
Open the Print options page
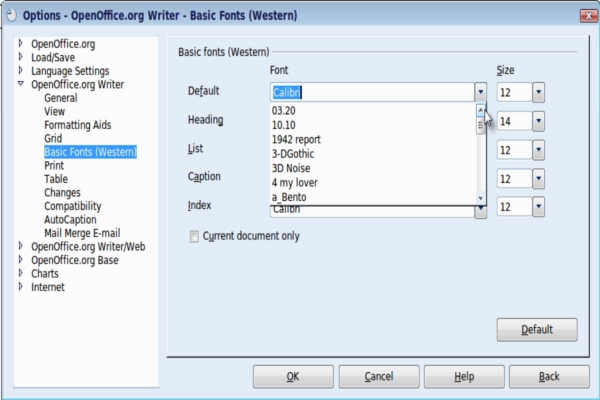54,165
